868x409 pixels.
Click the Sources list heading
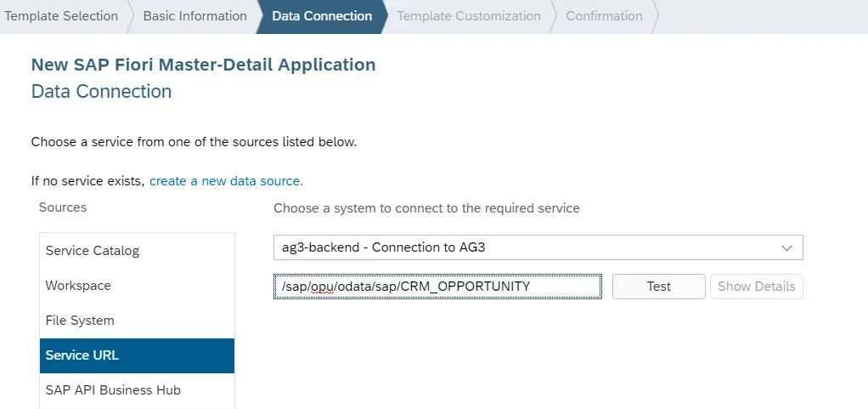[x=63, y=207]
